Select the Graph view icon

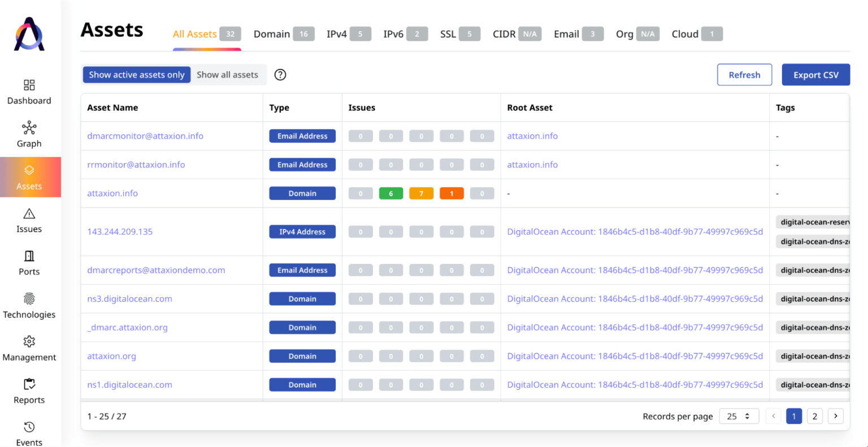29,134
